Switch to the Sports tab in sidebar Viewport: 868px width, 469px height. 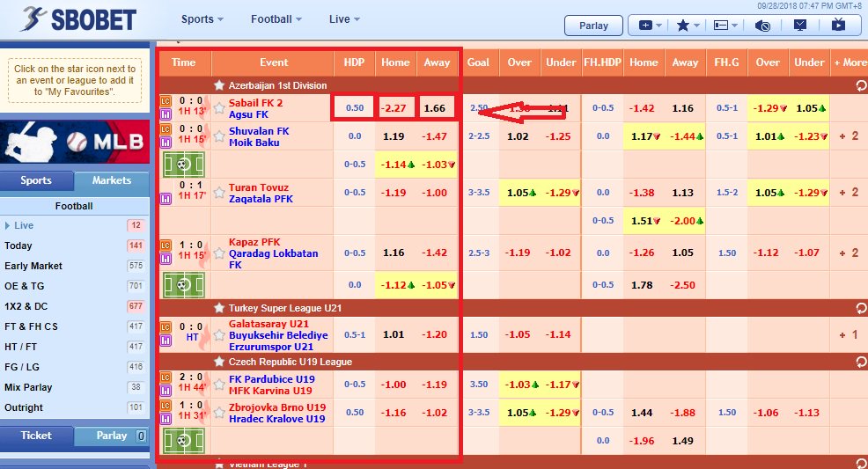coord(37,180)
